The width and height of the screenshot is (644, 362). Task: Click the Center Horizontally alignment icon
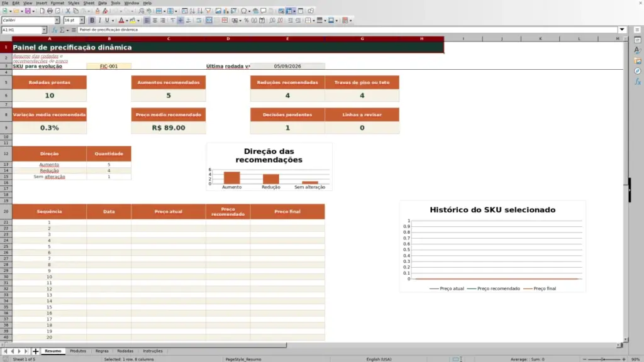click(155, 20)
